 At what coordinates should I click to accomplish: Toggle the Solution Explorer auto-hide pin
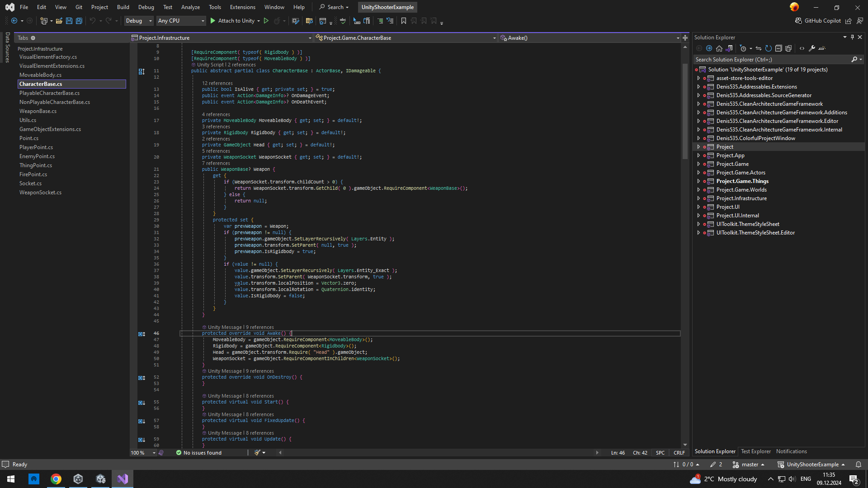tap(852, 38)
